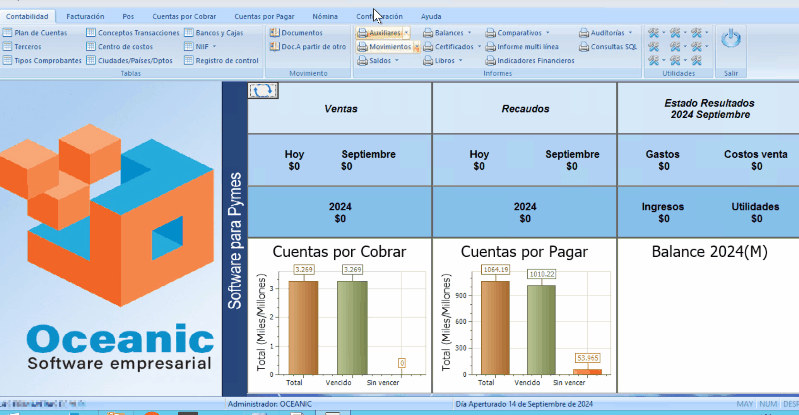Viewport: 799px width, 415px height.
Task: Click Total bar in Cuentas por Pagar chart
Action: (495, 328)
